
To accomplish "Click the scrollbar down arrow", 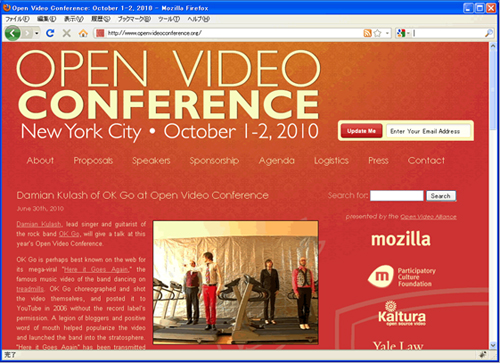I will (493, 345).
